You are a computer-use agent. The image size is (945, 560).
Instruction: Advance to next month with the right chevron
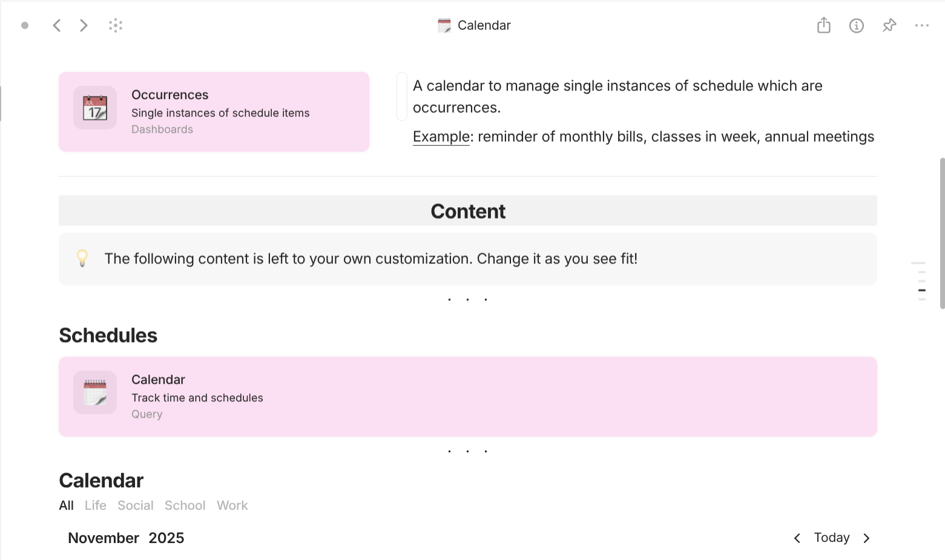[x=866, y=538]
